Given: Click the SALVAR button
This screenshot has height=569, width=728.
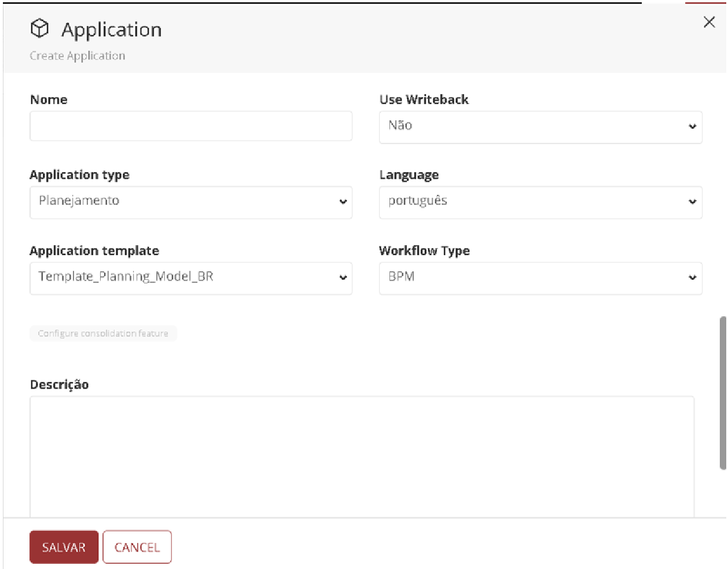Looking at the screenshot, I should tap(64, 547).
